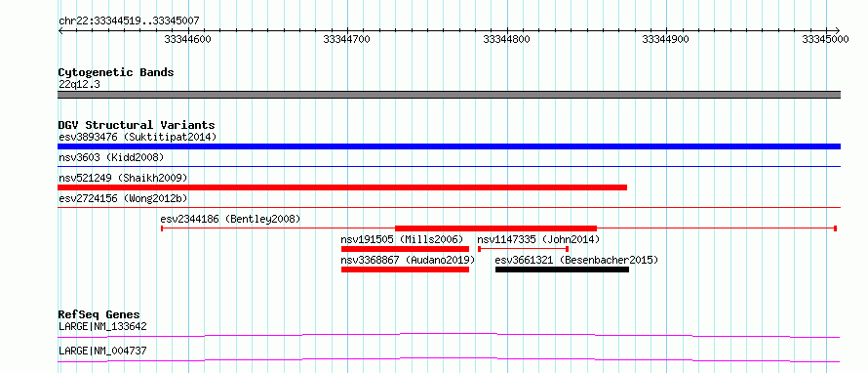Select the thick blue esv3893476 variant bar
Screen dimensions: 868x373
pyautogui.click(x=449, y=146)
